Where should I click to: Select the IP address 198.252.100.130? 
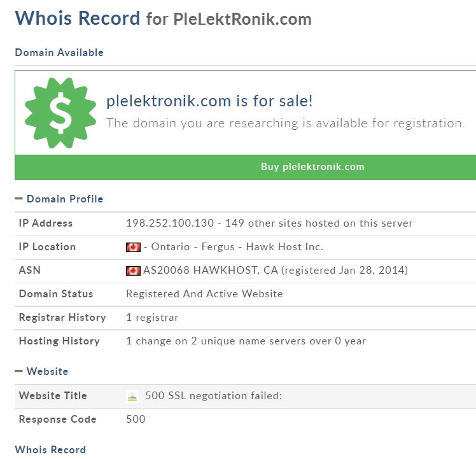[x=170, y=223]
